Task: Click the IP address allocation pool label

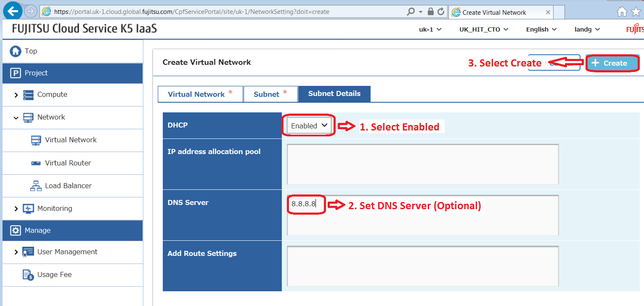Action: tap(214, 152)
